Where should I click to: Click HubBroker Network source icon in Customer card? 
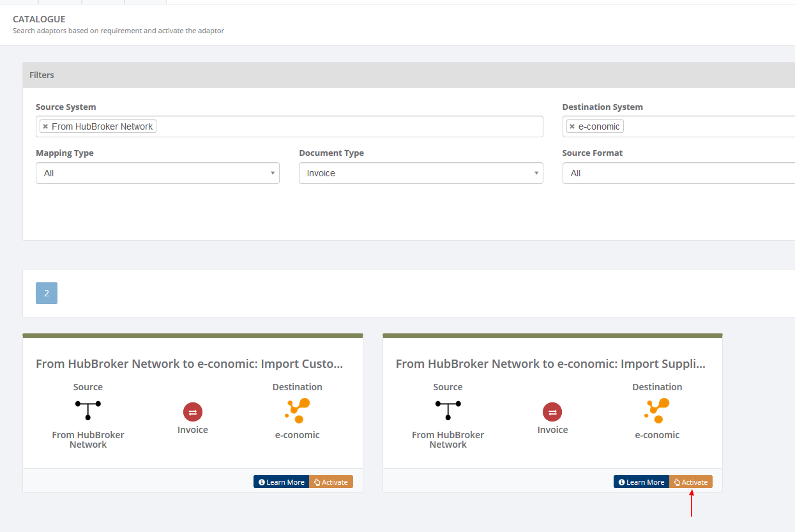[x=88, y=410]
